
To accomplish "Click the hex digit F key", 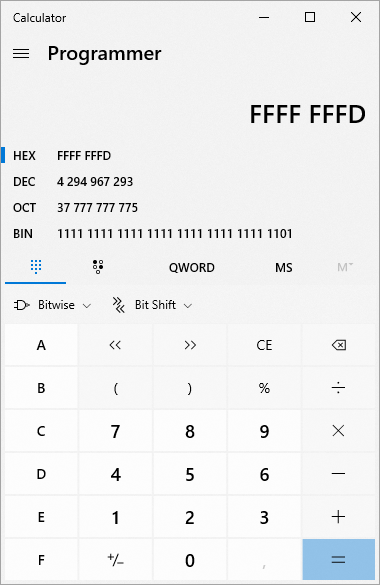I will [x=41, y=560].
